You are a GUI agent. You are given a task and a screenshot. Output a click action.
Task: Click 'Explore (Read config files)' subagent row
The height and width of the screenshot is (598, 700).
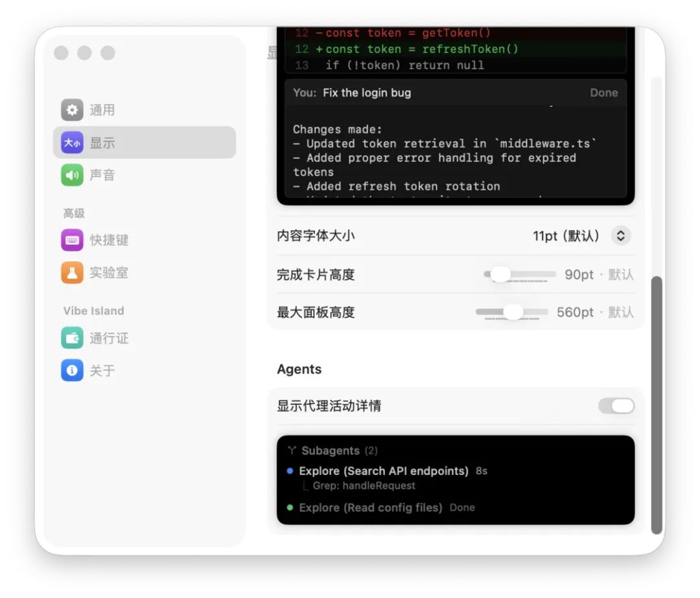pyautogui.click(x=381, y=508)
